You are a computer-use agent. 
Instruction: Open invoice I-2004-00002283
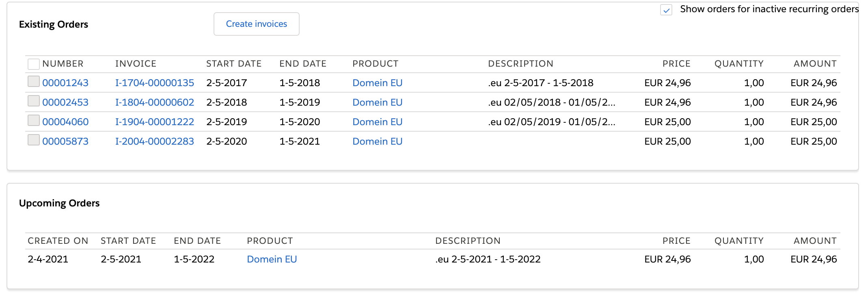click(x=155, y=141)
